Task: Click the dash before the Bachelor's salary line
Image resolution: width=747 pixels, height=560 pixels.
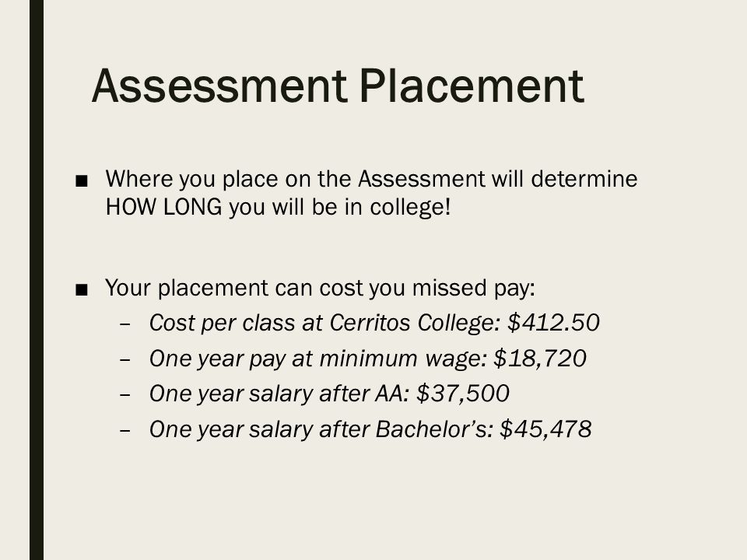Action: (x=125, y=430)
